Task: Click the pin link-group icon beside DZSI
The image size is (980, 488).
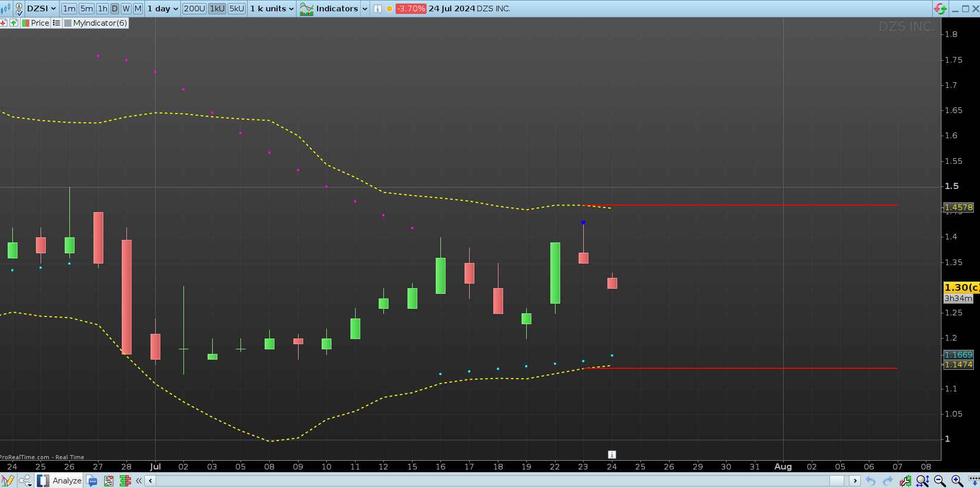Action: click(19, 9)
